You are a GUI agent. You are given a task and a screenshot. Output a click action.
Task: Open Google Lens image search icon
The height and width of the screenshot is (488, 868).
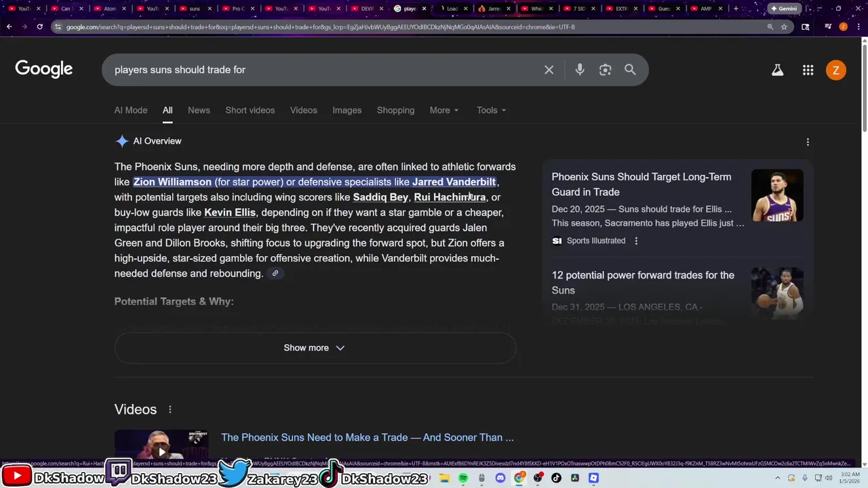pyautogui.click(x=605, y=70)
